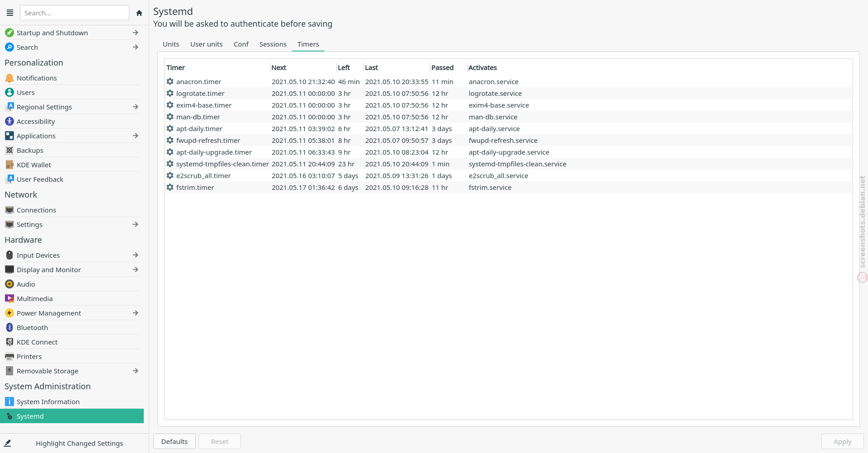The width and height of the screenshot is (868, 453).
Task: Click the Printers icon
Action: pyautogui.click(x=9, y=356)
